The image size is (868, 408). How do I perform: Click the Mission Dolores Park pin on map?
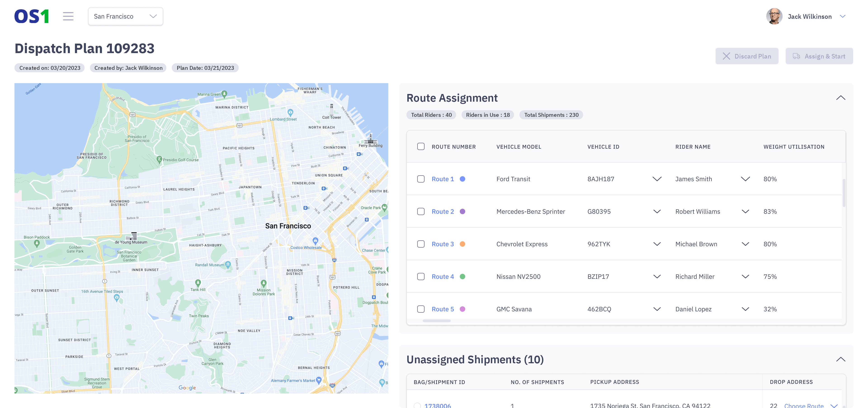264,284
